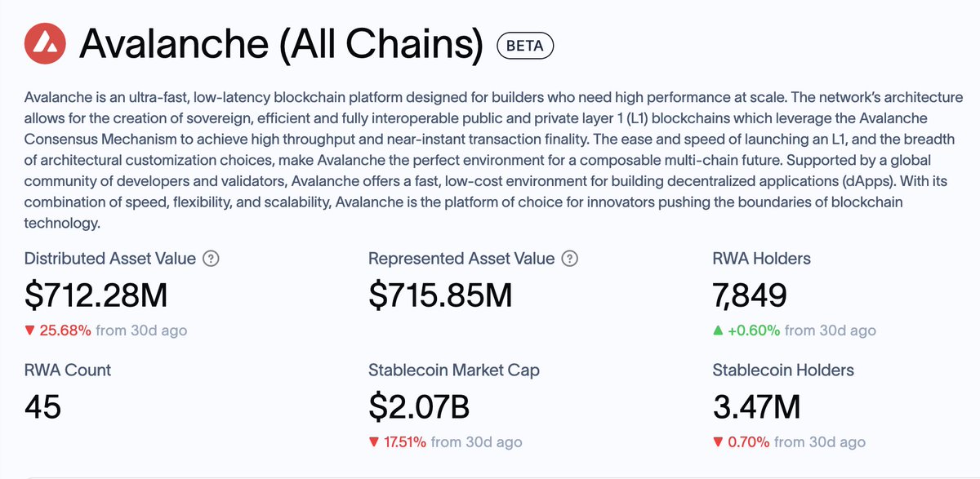This screenshot has width=980, height=479.
Task: Click the red Avalanche logo icon
Action: pos(46,47)
